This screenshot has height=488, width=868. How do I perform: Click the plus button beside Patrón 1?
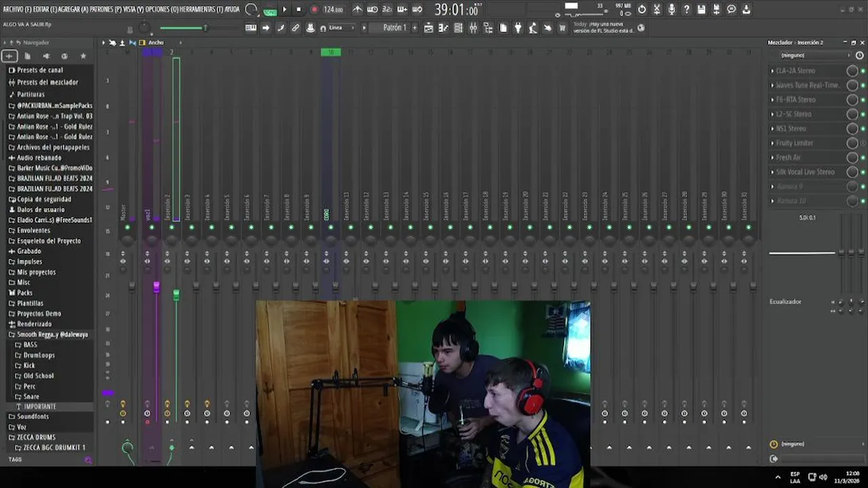[x=414, y=28]
